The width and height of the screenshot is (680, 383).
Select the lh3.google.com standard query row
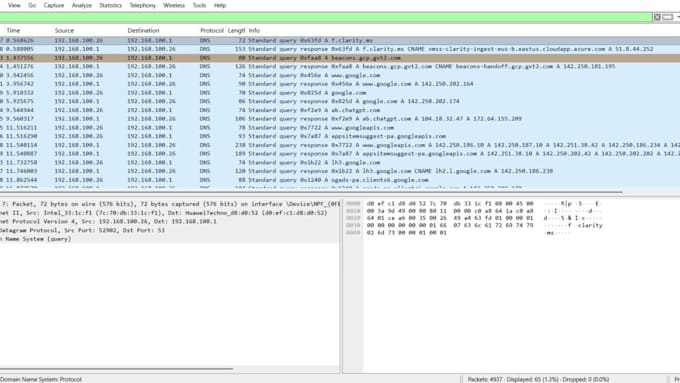(x=340, y=162)
